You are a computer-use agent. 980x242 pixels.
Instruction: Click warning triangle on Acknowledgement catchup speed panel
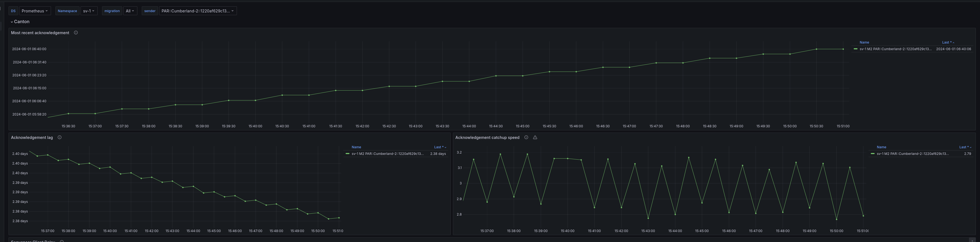coord(535,138)
